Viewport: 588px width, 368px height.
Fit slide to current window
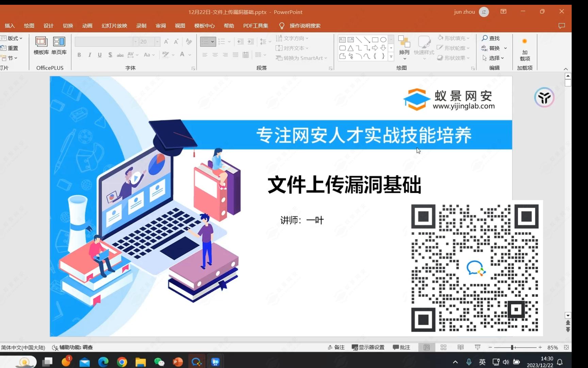point(566,347)
